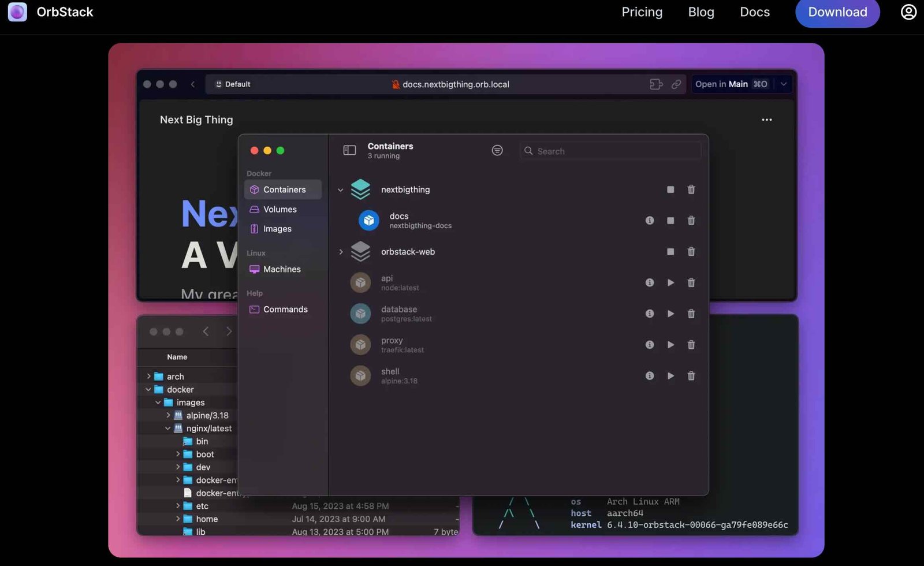Open dropdown next to Open in Main
The width and height of the screenshot is (924, 566).
784,84
